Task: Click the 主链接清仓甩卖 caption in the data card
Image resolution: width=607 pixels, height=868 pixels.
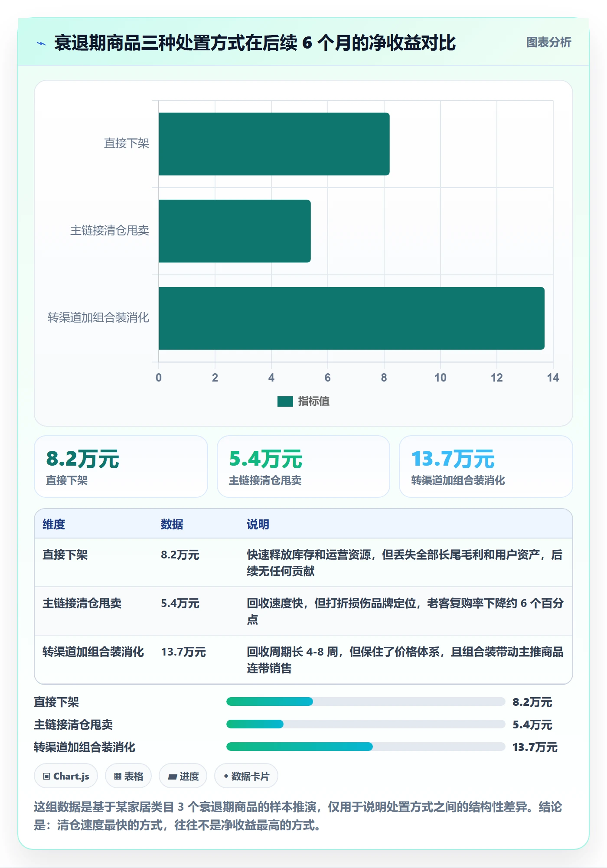Action: (x=265, y=480)
